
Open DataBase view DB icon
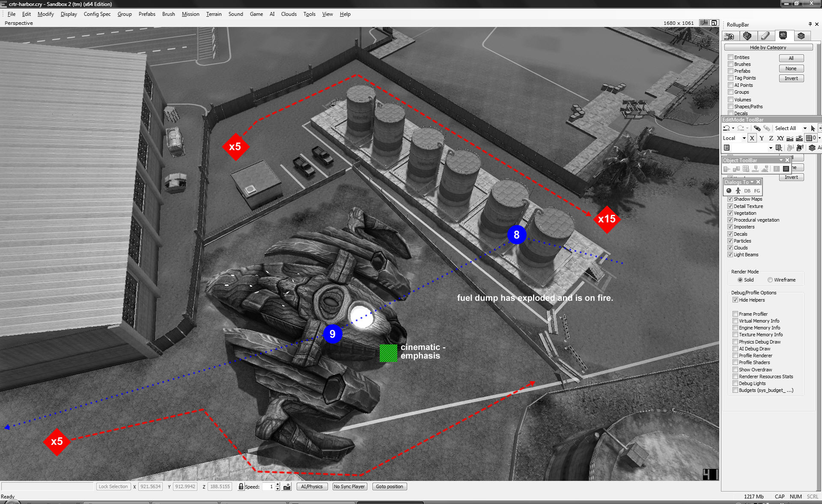[x=747, y=191]
